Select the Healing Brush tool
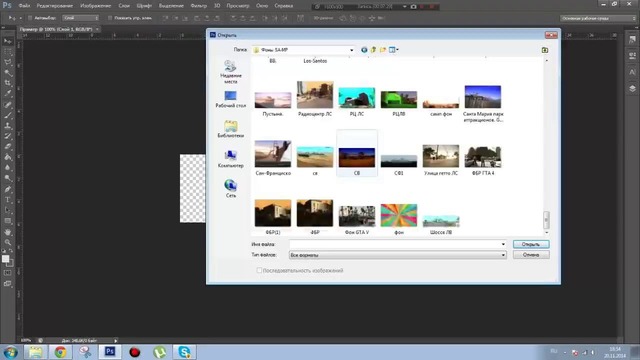Screen dimensions: 640x360 pyautogui.click(x=8, y=105)
